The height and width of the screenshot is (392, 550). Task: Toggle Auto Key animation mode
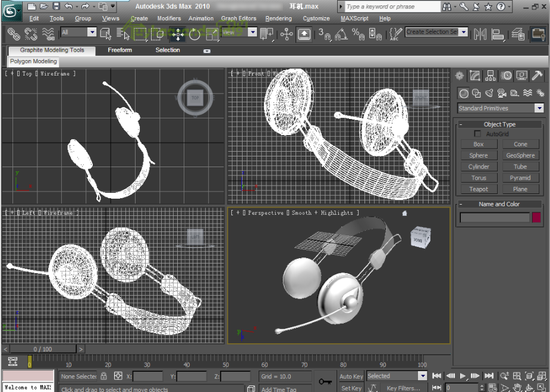[x=351, y=376]
